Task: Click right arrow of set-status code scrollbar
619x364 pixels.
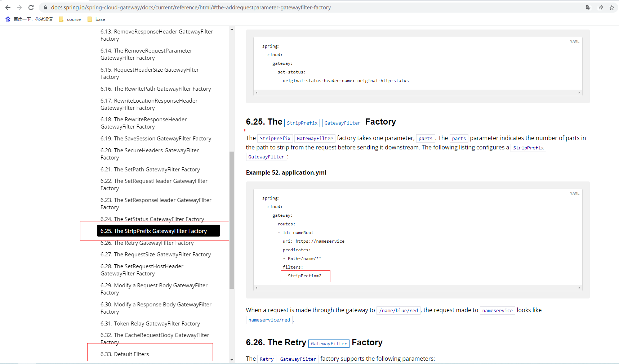Action: pyautogui.click(x=579, y=93)
